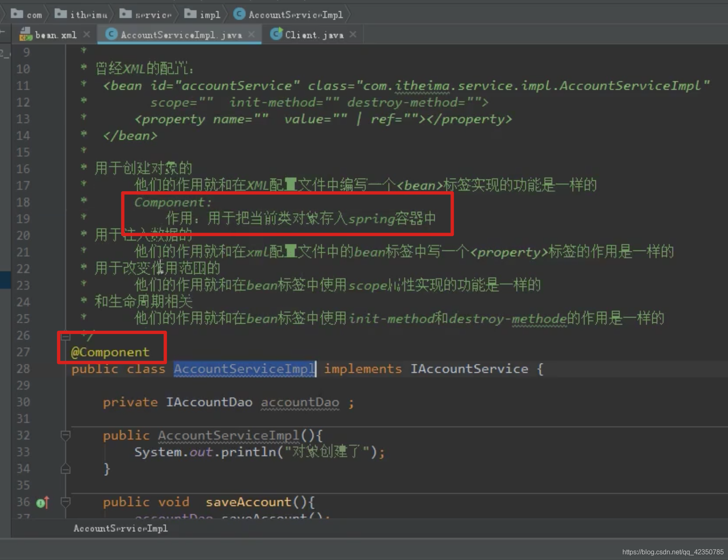
Task: Click the accountDao field name
Action: click(300, 402)
